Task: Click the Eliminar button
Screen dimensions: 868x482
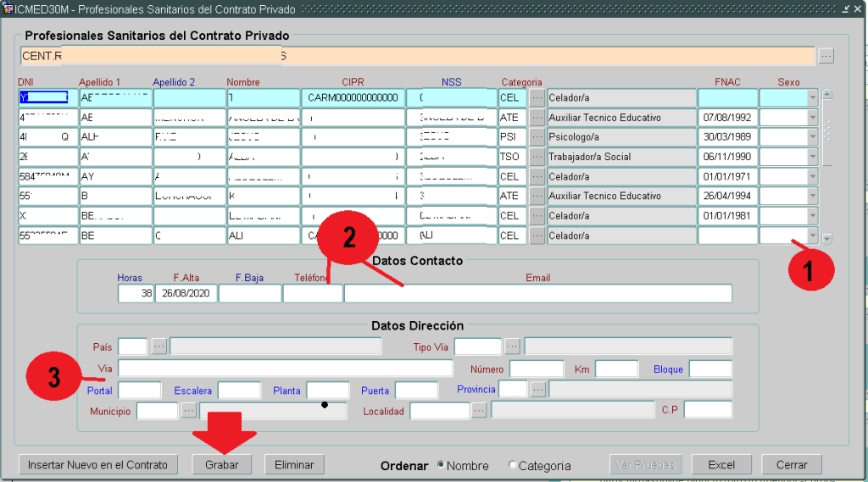Action: 294,465
